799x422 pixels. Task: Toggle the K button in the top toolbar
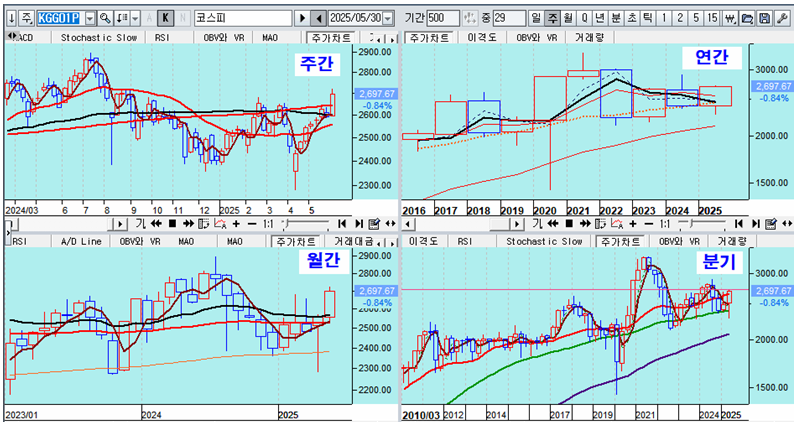click(165, 18)
